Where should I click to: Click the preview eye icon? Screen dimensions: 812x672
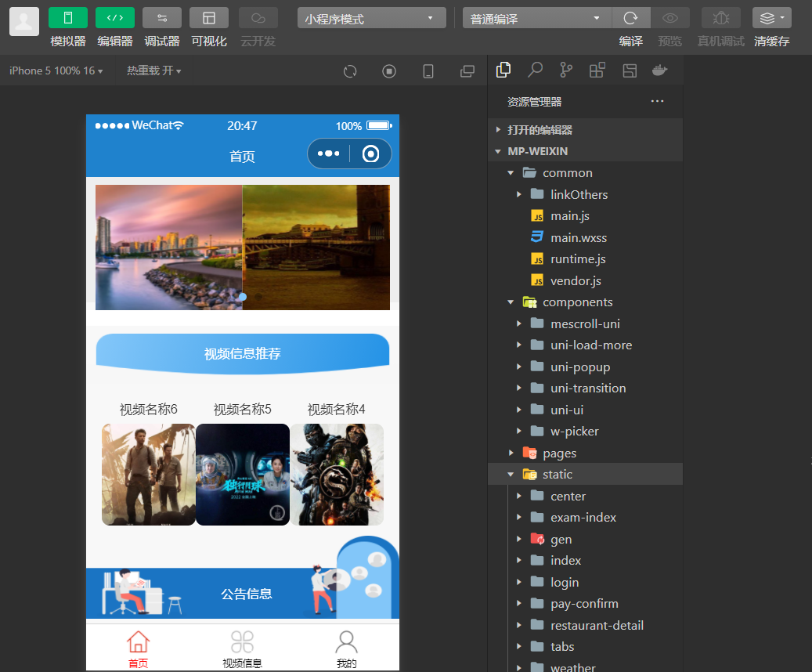click(670, 18)
